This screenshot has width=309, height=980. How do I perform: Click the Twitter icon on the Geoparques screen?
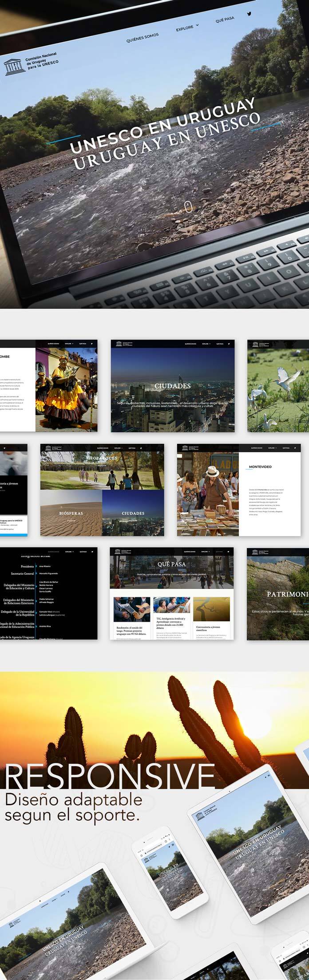[x=141, y=448]
